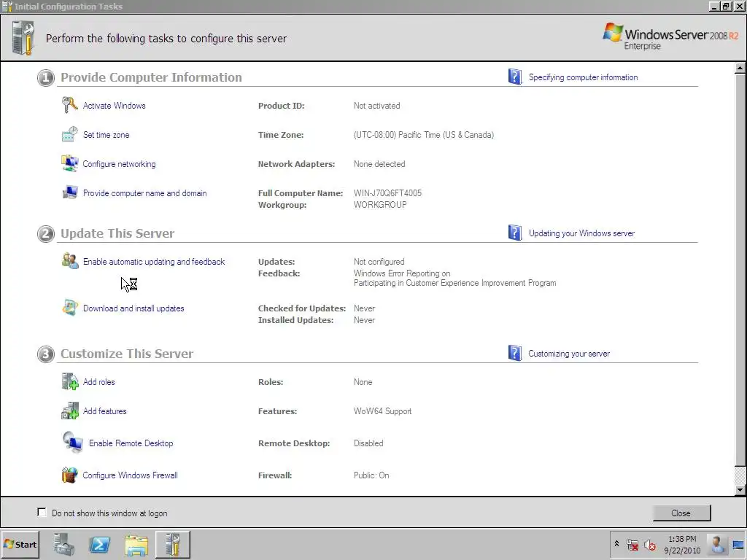The image size is (747, 560).
Task: Click the Add features icon
Action: pos(70,411)
